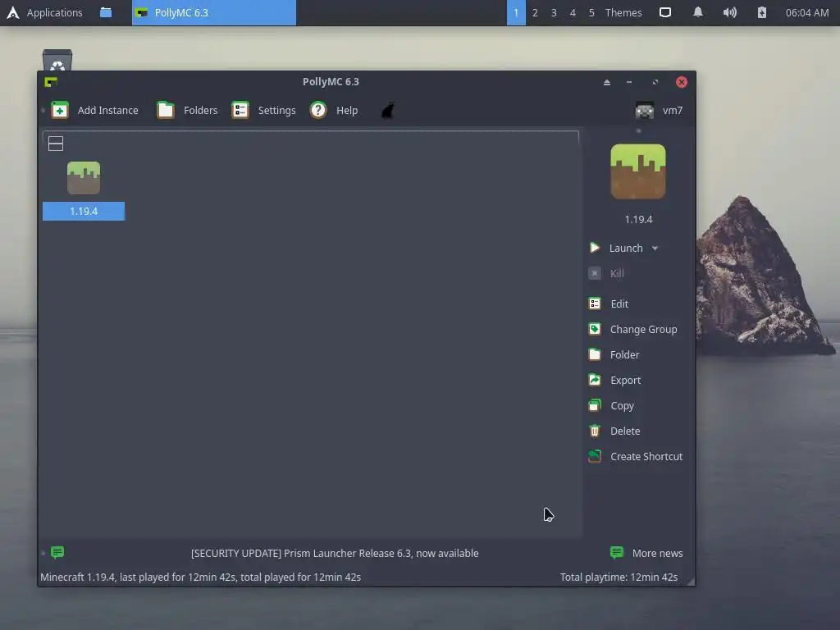Switch to workspace 5
The image size is (840, 630).
[x=591, y=12]
